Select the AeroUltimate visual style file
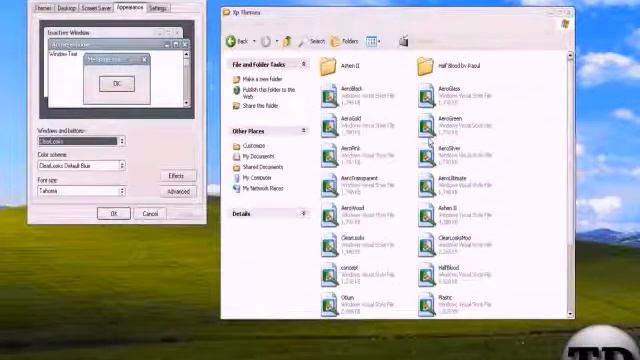The image size is (640, 360). pyautogui.click(x=455, y=185)
